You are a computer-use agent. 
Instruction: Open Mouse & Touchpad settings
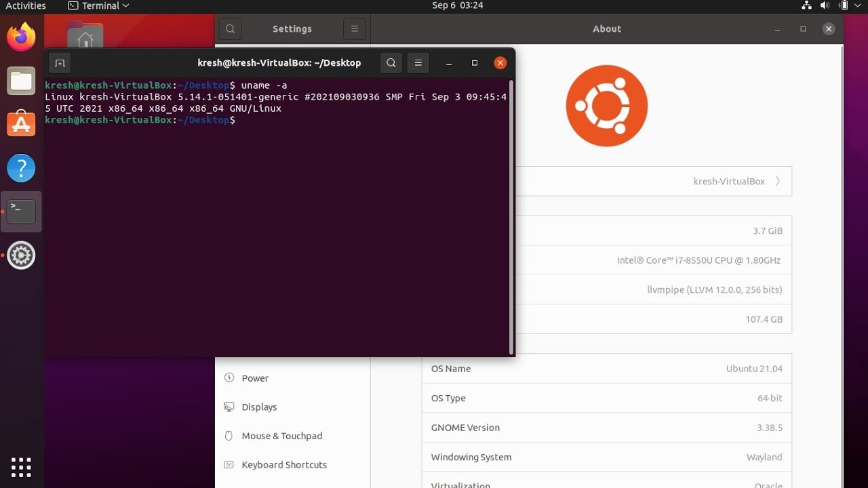click(x=292, y=436)
